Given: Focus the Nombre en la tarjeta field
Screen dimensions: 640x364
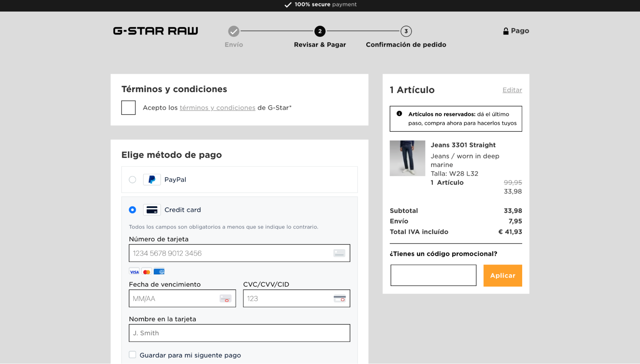Looking at the screenshot, I should 239,333.
